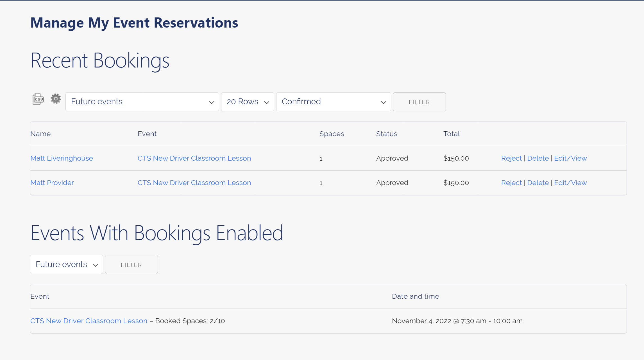Click the Total column header
Screen dimensions: 644x360
click(452, 134)
